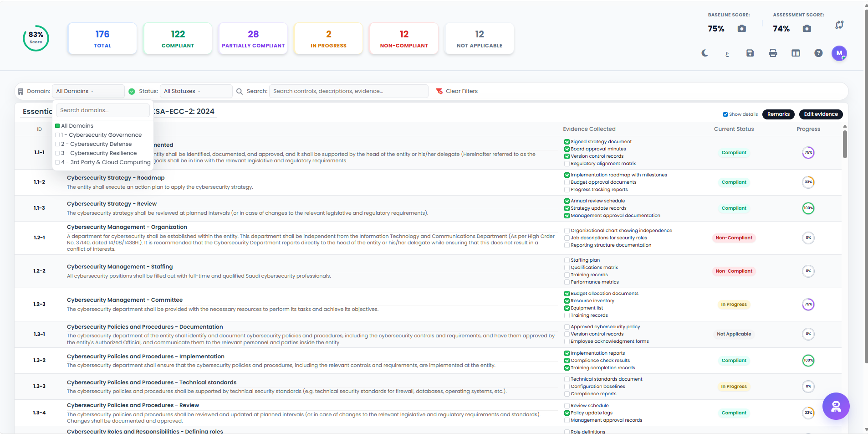Image resolution: width=868 pixels, height=434 pixels.
Task: Uncheck the Show details checkbox
Action: pyautogui.click(x=725, y=114)
